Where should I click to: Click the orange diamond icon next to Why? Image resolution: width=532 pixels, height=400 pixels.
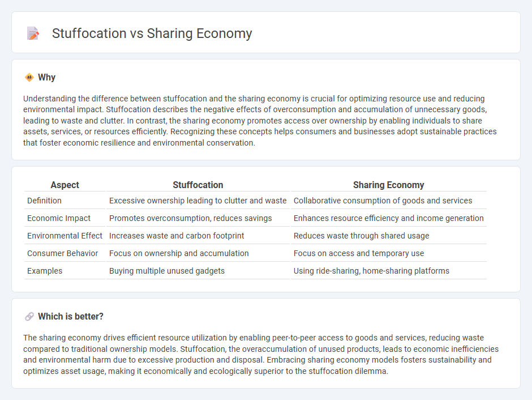coord(29,78)
